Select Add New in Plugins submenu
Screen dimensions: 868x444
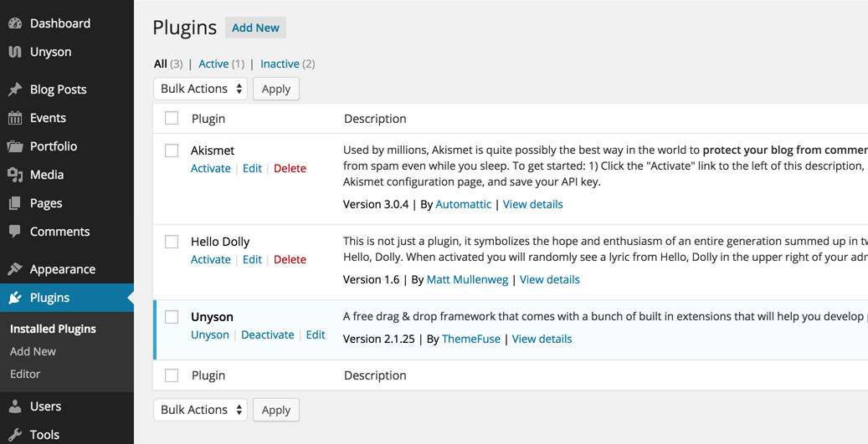click(x=33, y=352)
